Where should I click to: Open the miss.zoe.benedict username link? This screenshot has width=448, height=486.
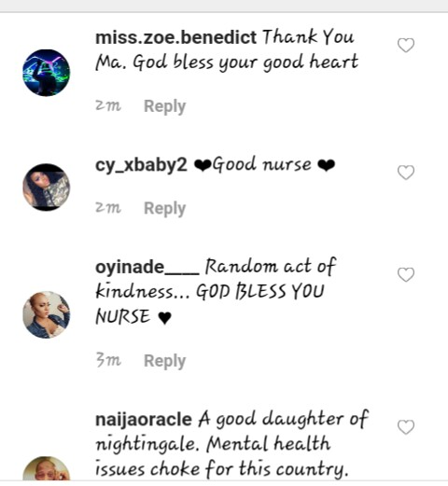coord(175,37)
